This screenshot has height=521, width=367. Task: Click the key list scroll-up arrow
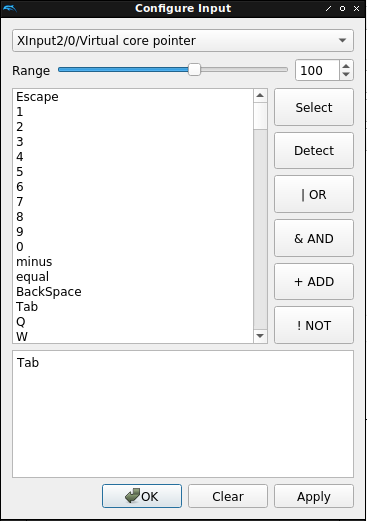click(x=260, y=96)
